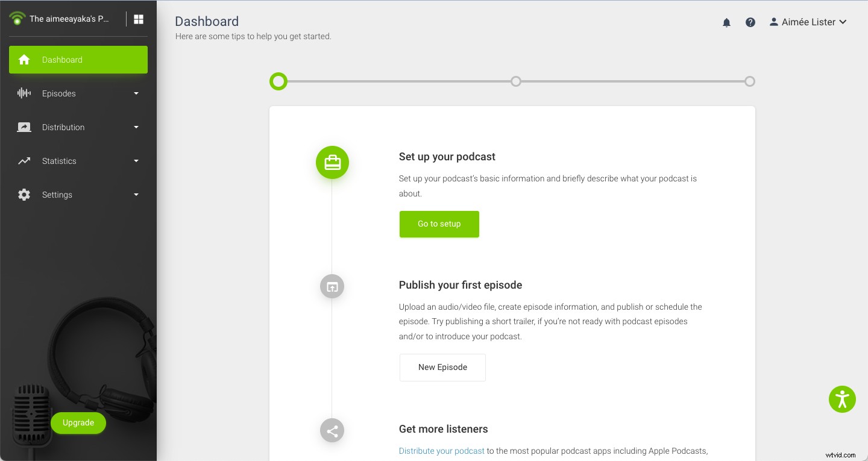868x461 pixels.
Task: Expand the Distribution sidebar section
Action: click(x=136, y=127)
